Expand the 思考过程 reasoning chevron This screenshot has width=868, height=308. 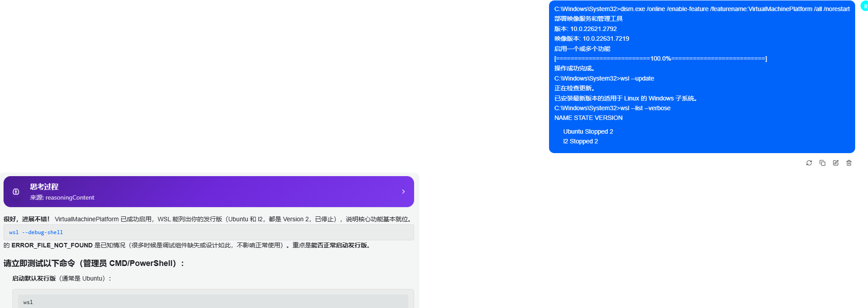[403, 192]
